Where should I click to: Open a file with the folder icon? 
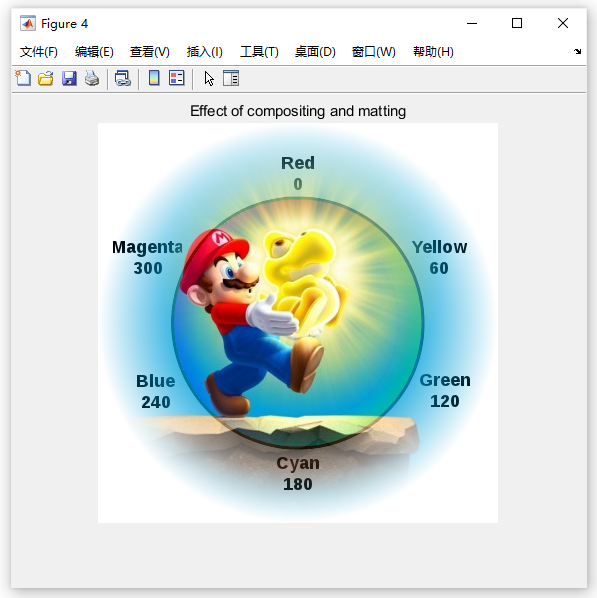tap(46, 78)
